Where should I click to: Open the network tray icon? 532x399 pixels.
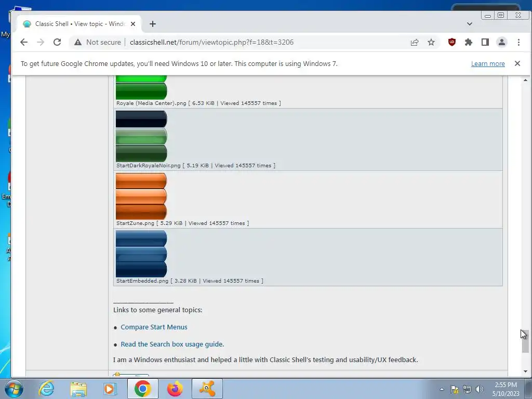click(x=467, y=389)
